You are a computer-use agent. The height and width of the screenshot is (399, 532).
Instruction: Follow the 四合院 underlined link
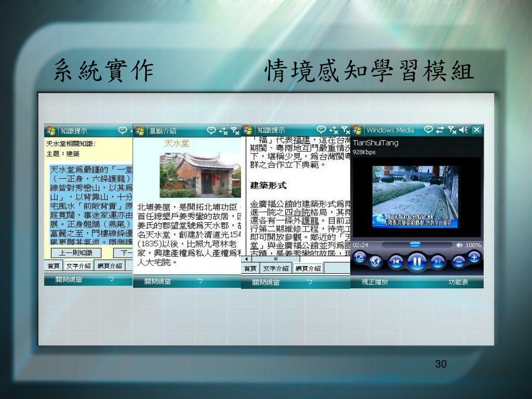(297, 212)
